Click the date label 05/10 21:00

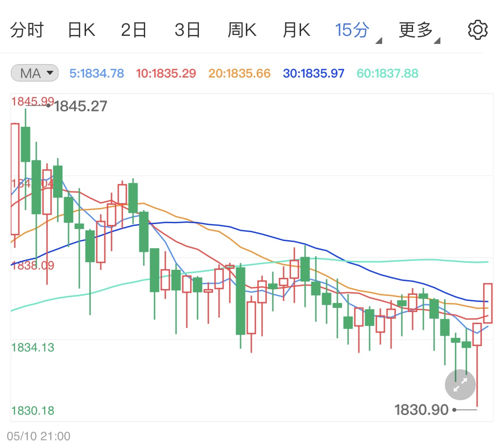click(39, 436)
